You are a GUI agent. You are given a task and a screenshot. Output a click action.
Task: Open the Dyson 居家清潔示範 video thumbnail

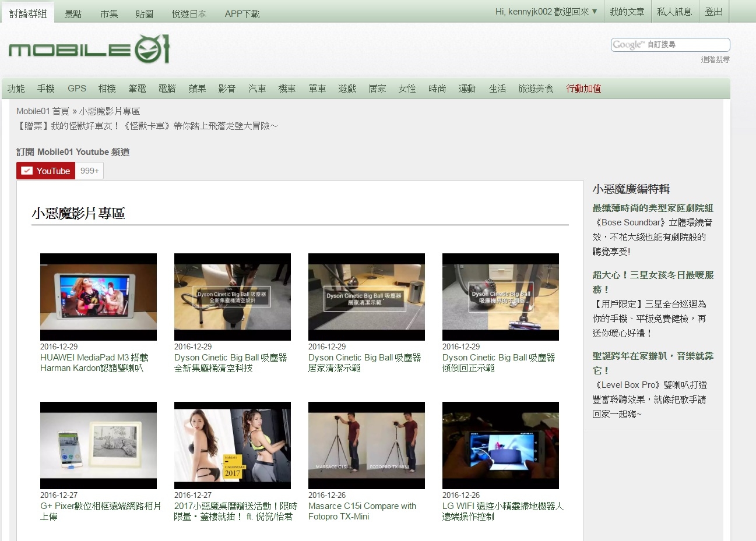(x=367, y=297)
